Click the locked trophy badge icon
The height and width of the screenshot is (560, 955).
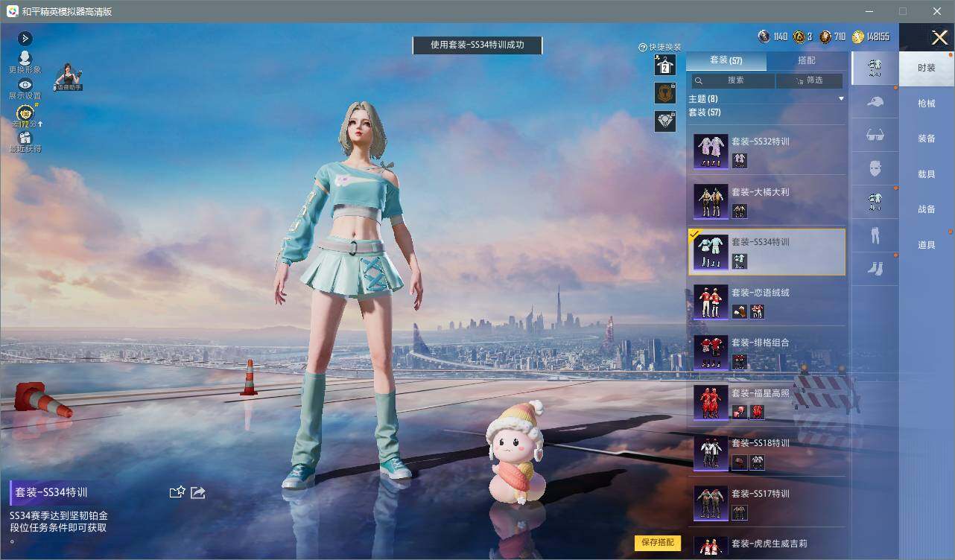(x=664, y=93)
